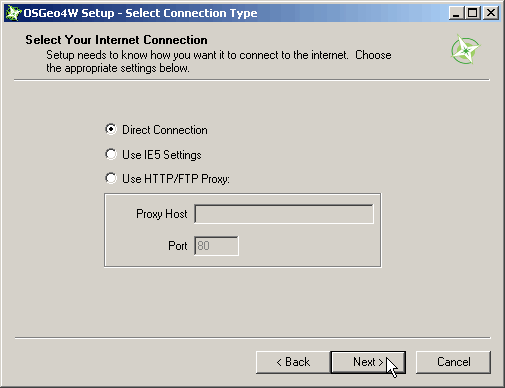The height and width of the screenshot is (388, 505).
Task: Minimize the OSGeo4W Setup window
Action: pos(456,13)
